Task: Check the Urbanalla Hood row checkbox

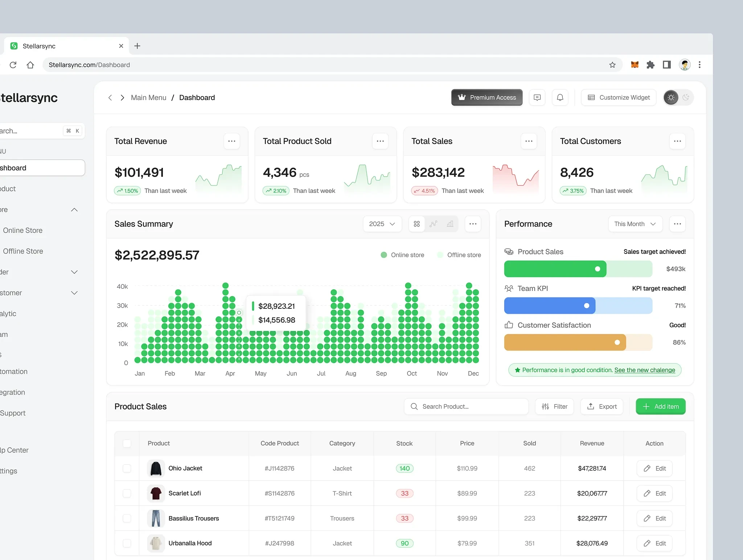Action: tap(127, 543)
